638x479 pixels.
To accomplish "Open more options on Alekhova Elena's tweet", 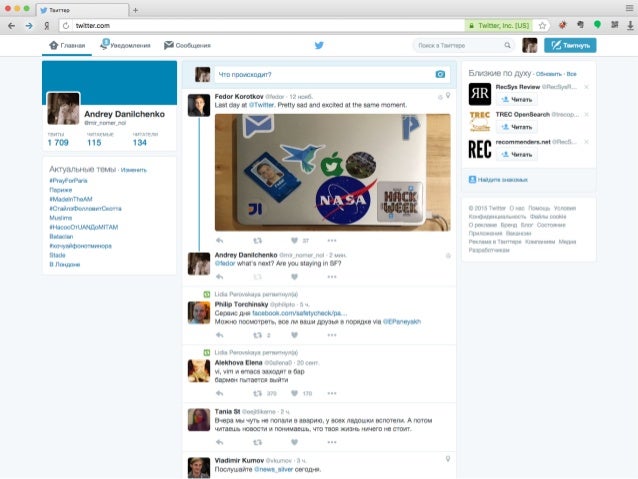I will [332, 393].
